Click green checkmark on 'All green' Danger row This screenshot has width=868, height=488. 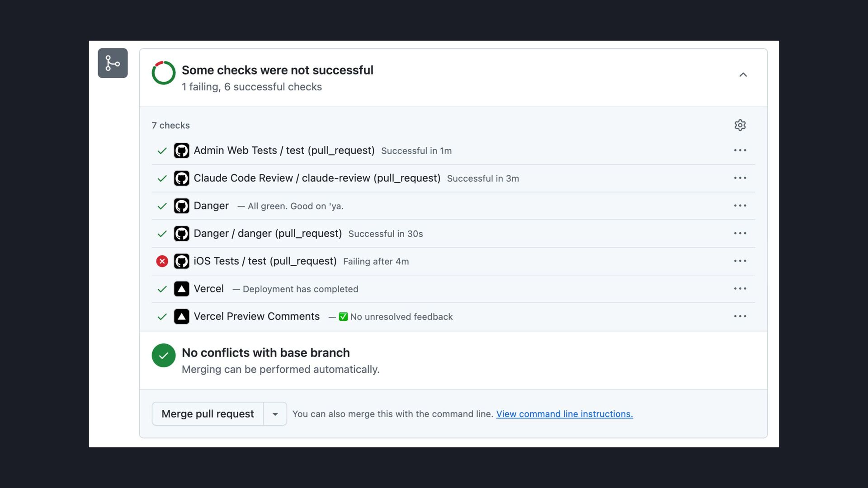point(162,206)
